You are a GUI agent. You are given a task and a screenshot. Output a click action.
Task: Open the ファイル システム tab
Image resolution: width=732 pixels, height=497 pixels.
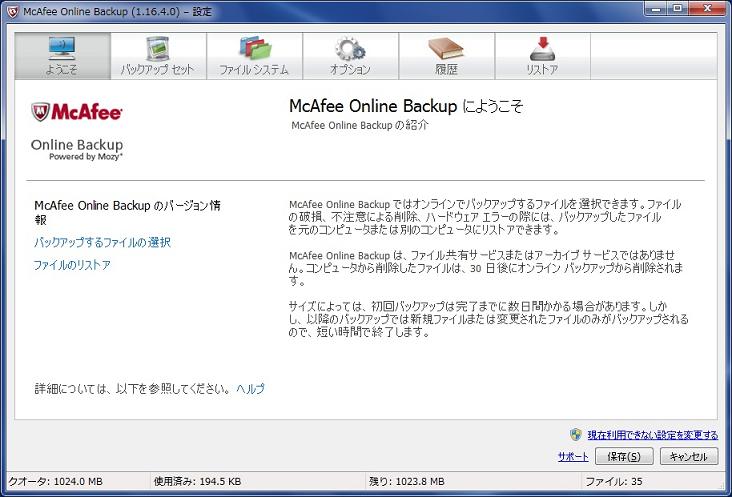click(254, 56)
